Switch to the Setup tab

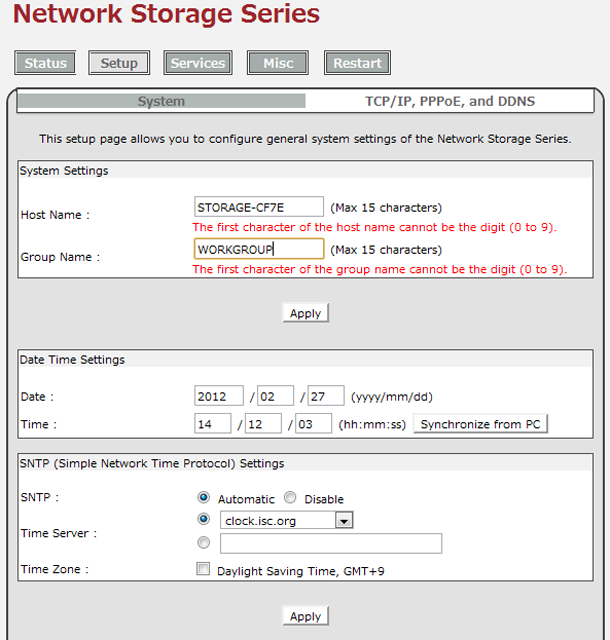tap(119, 63)
